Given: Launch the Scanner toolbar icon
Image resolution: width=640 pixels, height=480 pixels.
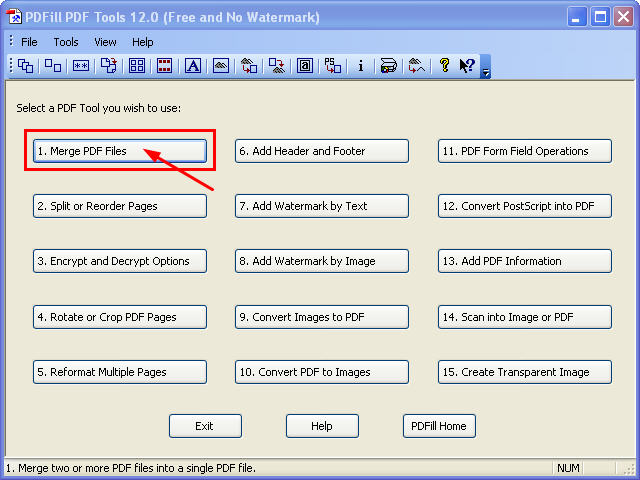Looking at the screenshot, I should coord(388,65).
